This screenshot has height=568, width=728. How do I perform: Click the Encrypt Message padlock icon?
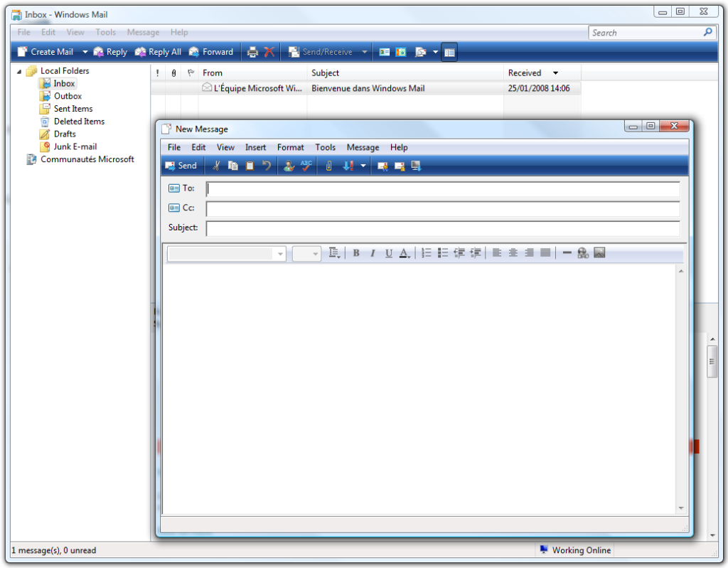coord(400,166)
